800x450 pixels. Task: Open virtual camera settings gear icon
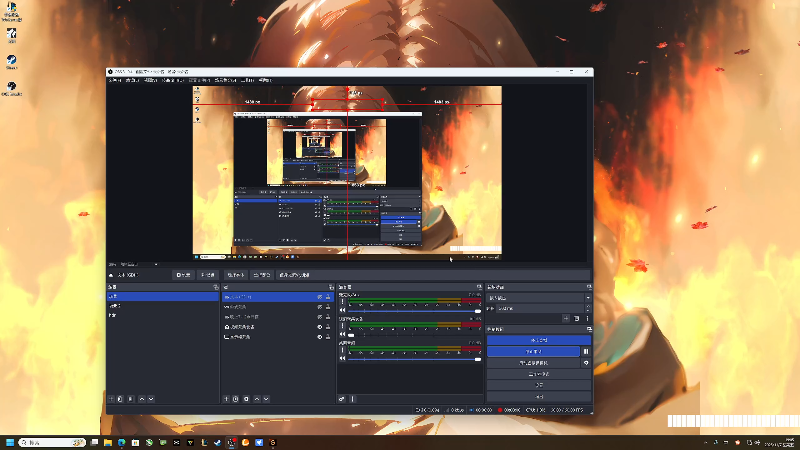click(x=586, y=363)
